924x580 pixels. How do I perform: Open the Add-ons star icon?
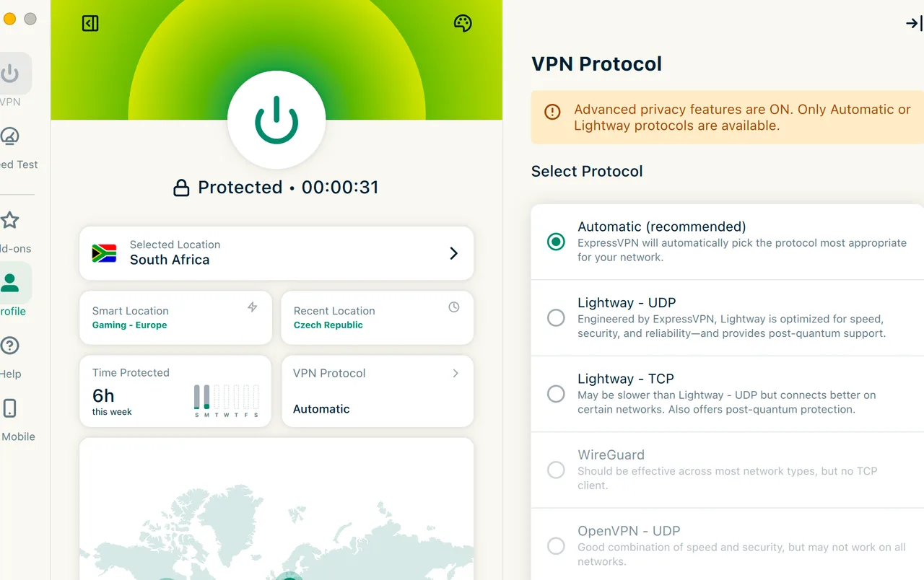click(x=9, y=220)
